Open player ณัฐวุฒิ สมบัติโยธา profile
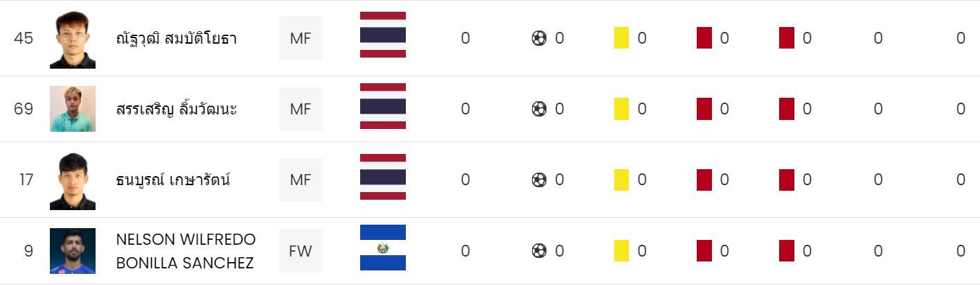The height and width of the screenshot is (285, 980). tap(177, 38)
